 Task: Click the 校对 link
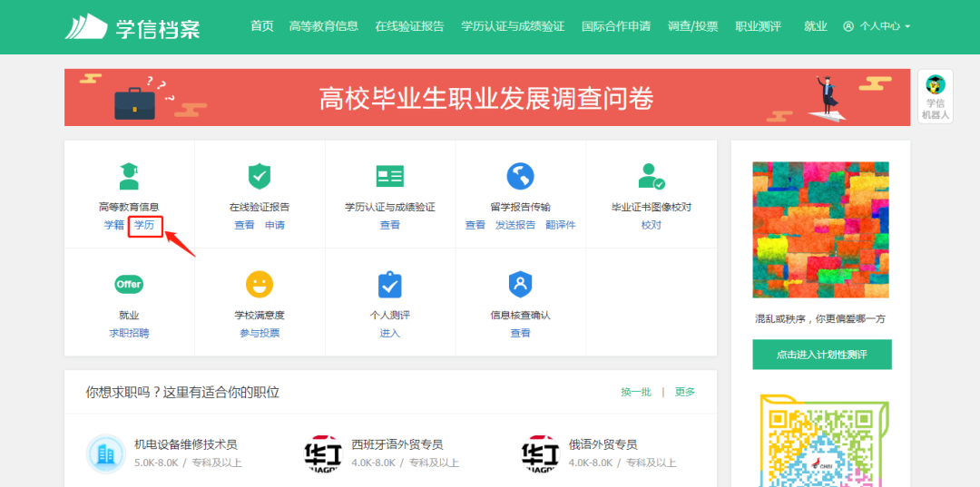(652, 225)
